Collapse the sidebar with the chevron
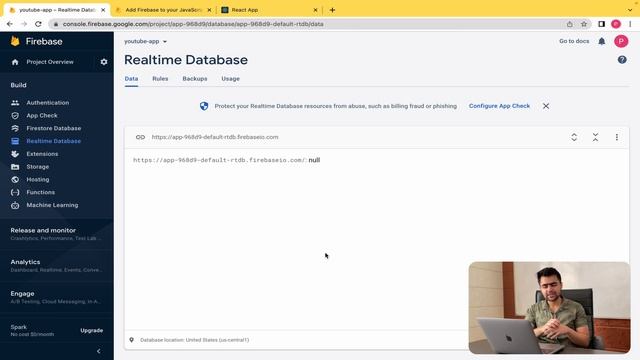The width and height of the screenshot is (640, 360). [98, 351]
